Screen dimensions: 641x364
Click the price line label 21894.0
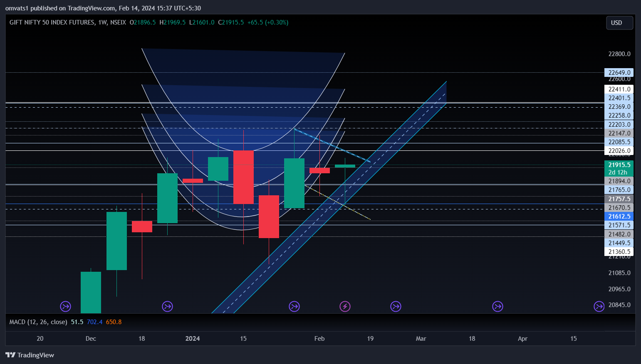(619, 181)
